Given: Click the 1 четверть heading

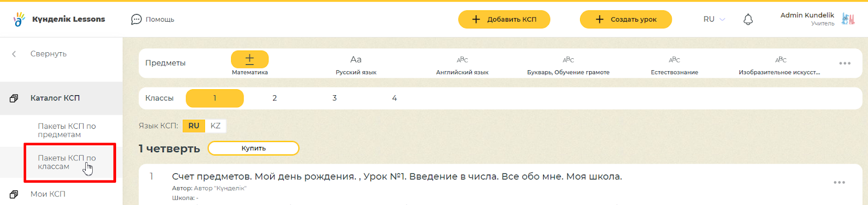Looking at the screenshot, I should coord(169,148).
